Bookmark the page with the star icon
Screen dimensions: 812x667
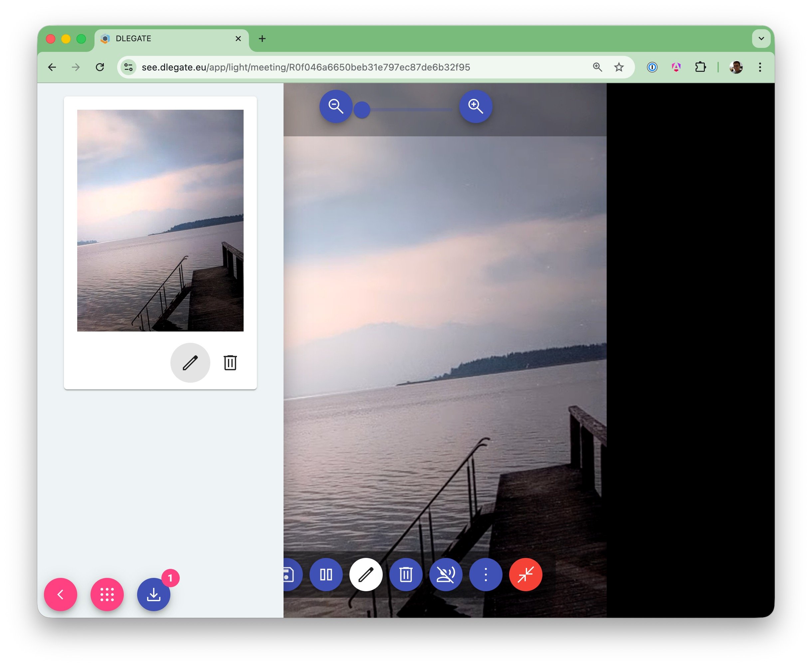tap(619, 67)
